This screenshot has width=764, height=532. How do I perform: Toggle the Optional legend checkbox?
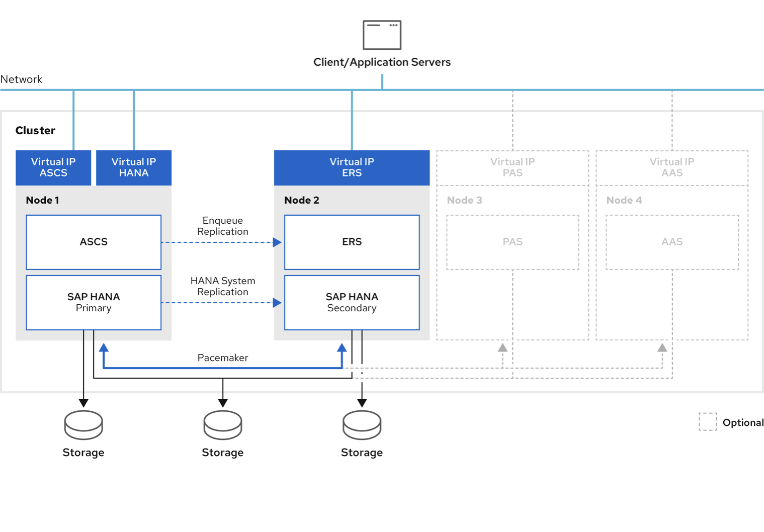tap(707, 422)
